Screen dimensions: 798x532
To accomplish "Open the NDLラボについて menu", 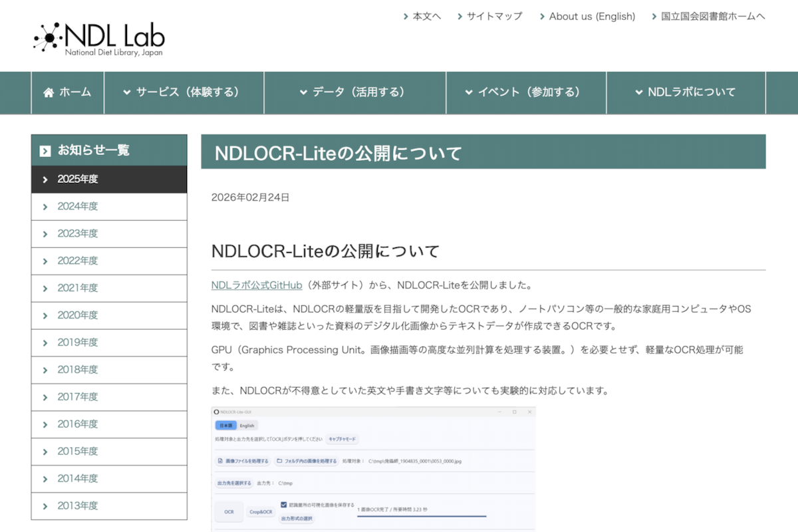I will click(686, 92).
